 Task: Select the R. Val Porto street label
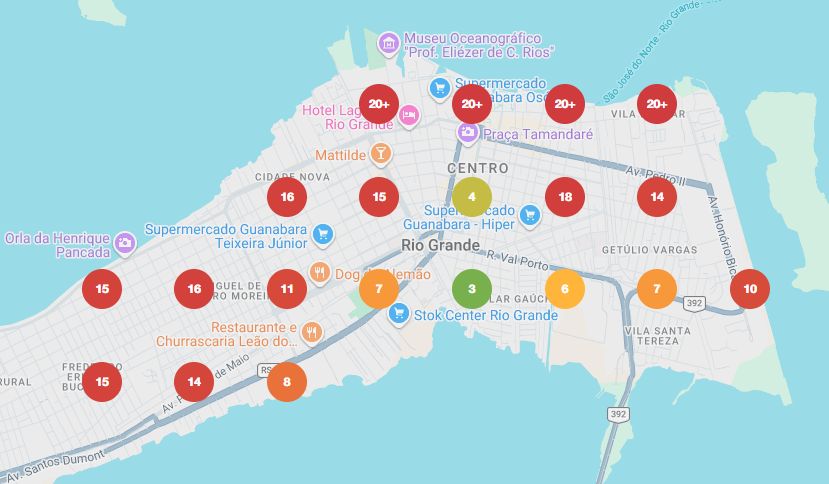point(517,259)
